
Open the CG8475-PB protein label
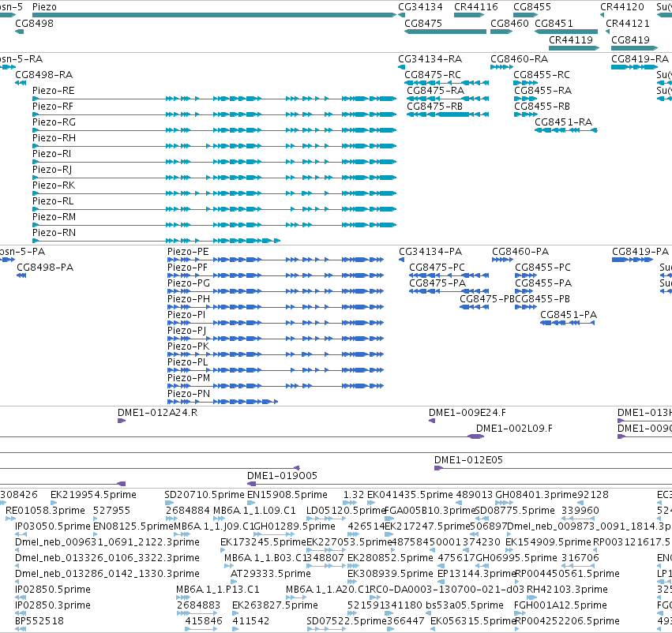coord(487,299)
